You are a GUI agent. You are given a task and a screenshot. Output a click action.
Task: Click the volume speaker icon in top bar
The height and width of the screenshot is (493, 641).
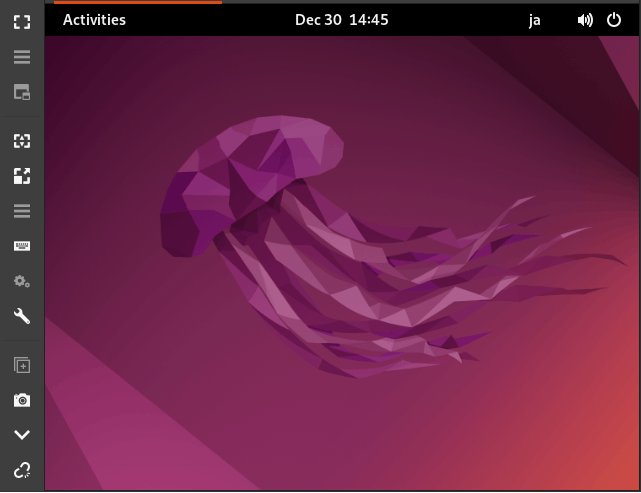[x=585, y=20]
